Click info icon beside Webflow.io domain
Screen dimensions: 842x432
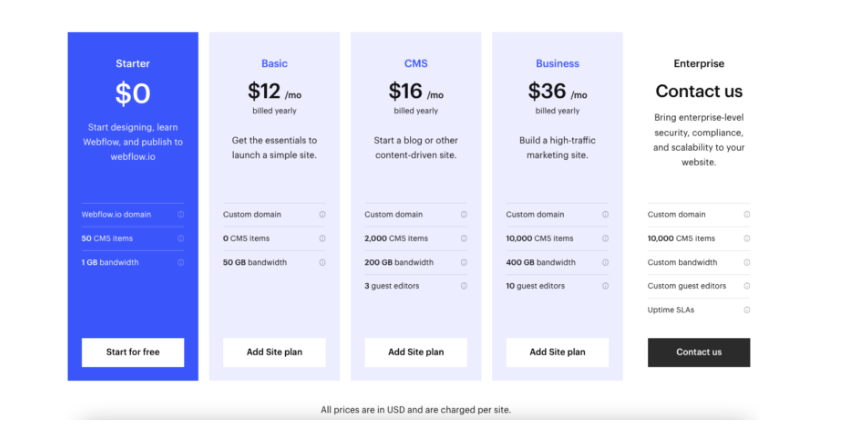pyautogui.click(x=181, y=214)
